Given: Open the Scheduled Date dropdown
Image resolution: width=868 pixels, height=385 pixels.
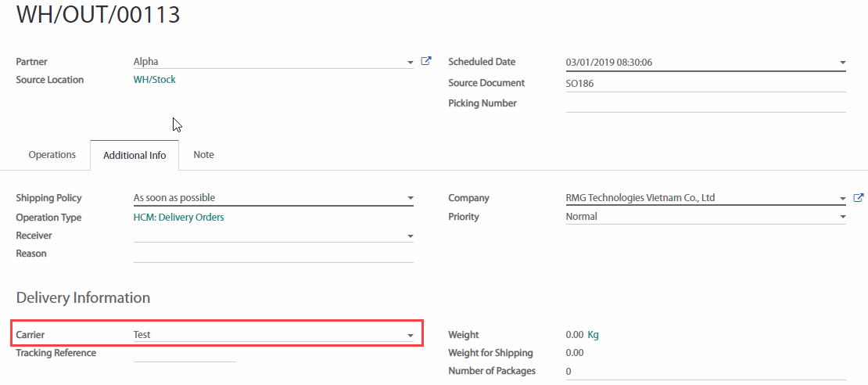Looking at the screenshot, I should click(x=842, y=63).
